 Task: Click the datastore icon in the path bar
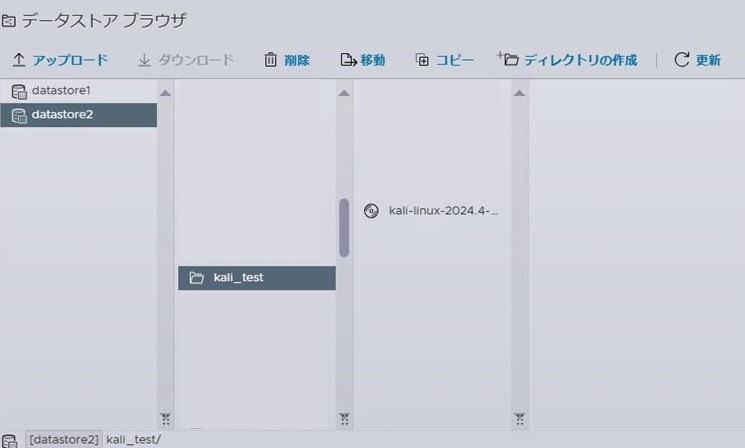[x=10, y=440]
